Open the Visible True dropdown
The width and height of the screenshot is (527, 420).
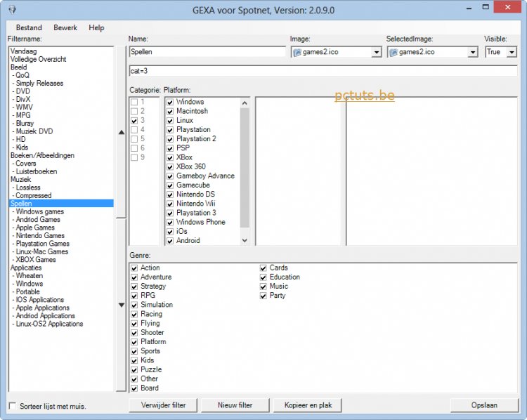[511, 52]
